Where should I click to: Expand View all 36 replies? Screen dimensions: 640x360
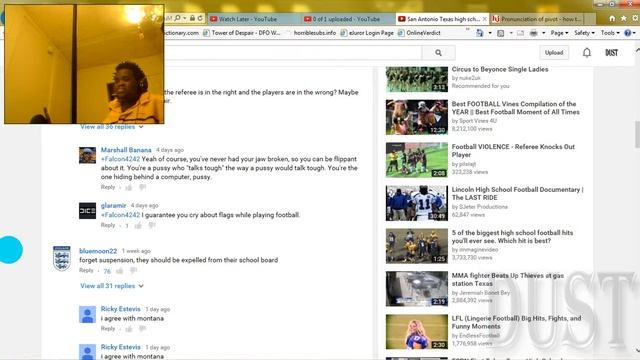[111, 127]
